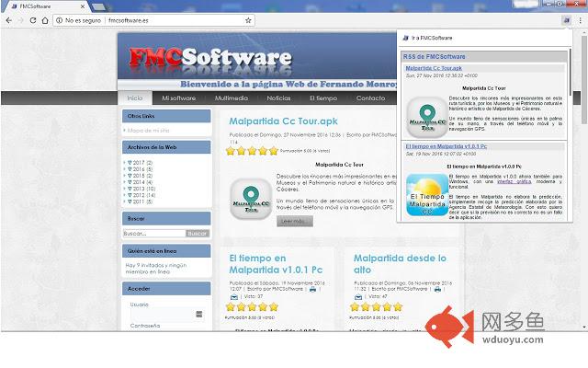Click the 'Otros links' sidebar heading

[166, 116]
